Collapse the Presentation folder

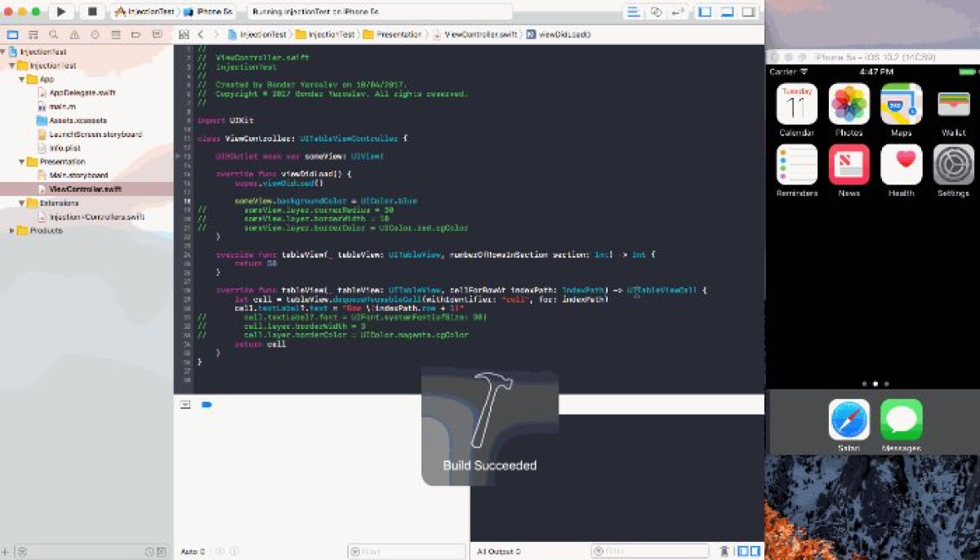[20, 162]
